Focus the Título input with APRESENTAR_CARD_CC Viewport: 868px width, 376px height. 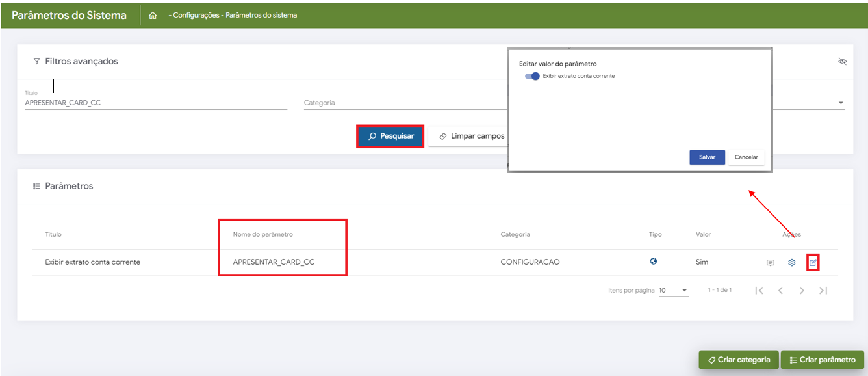(x=156, y=102)
